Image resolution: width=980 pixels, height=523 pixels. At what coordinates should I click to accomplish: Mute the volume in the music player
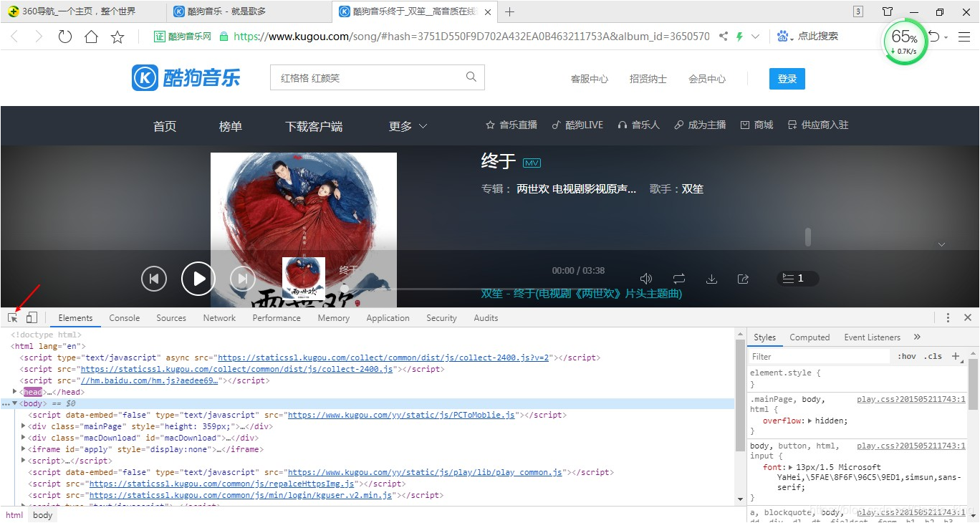[x=645, y=278]
